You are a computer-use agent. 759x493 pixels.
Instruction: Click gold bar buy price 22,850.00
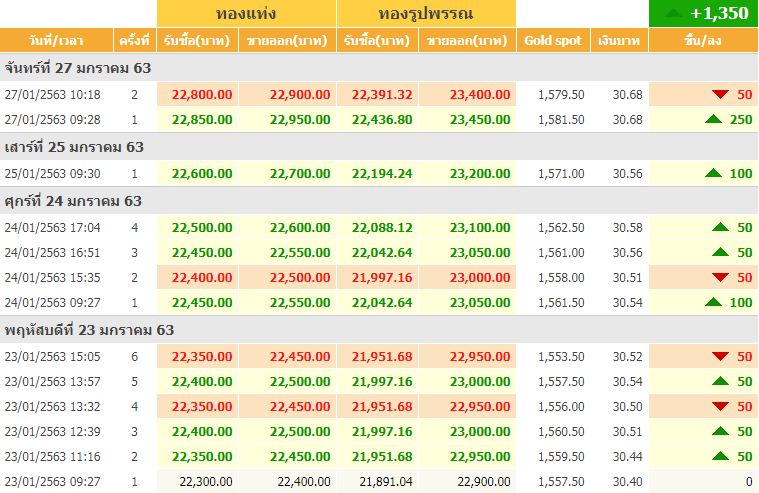tap(202, 120)
